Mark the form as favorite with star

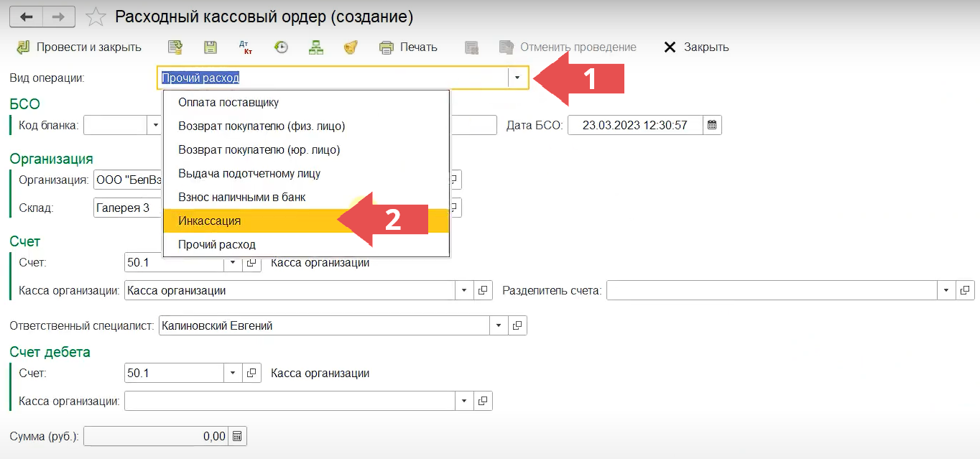click(96, 17)
